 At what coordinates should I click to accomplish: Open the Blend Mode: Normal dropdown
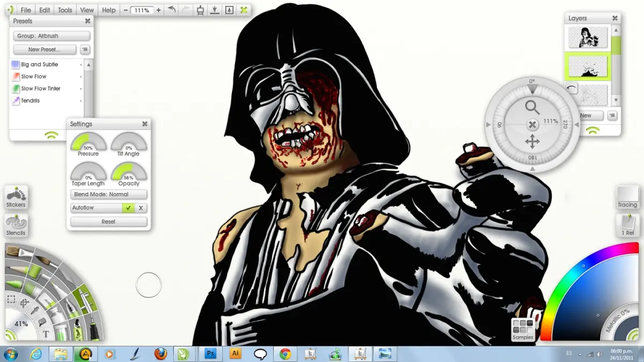click(x=108, y=194)
